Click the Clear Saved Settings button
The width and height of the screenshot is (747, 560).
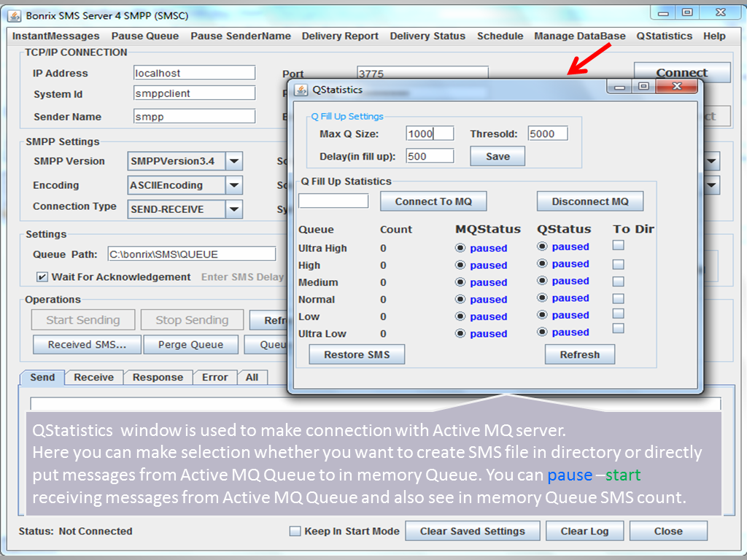(x=473, y=531)
